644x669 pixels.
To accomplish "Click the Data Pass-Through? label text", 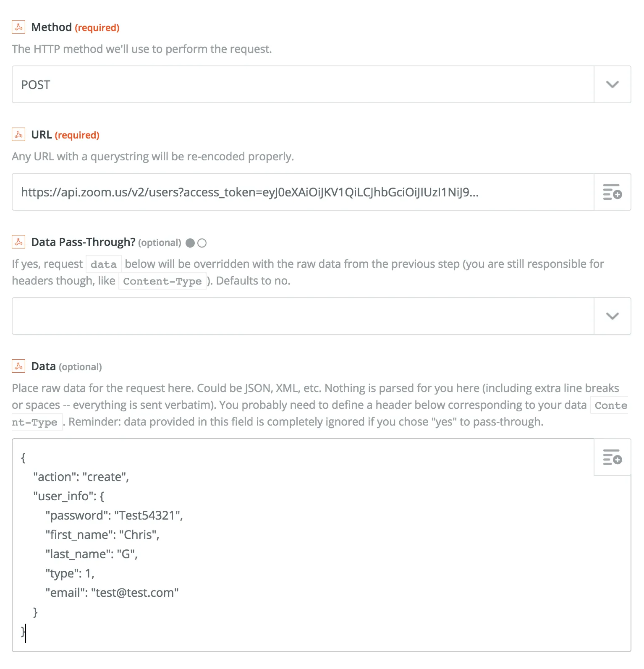I will [x=83, y=242].
